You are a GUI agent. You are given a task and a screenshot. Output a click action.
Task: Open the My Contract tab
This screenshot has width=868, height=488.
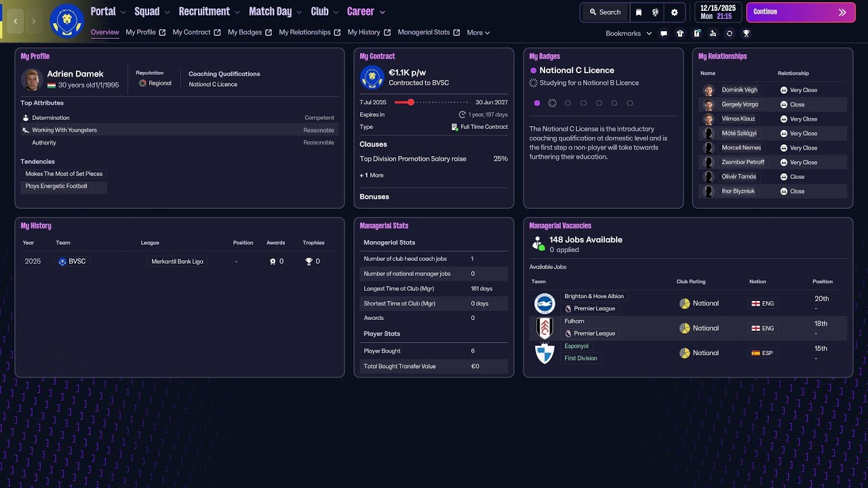click(x=197, y=33)
